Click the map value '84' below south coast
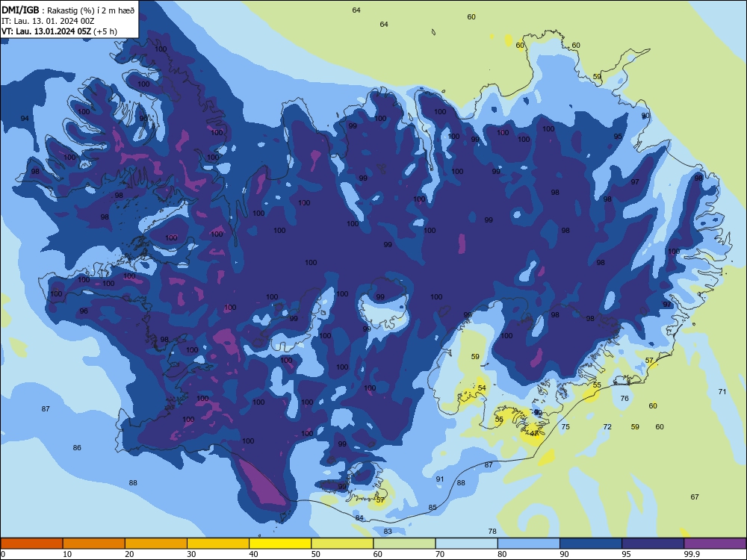747x560 pixels. coord(359,518)
